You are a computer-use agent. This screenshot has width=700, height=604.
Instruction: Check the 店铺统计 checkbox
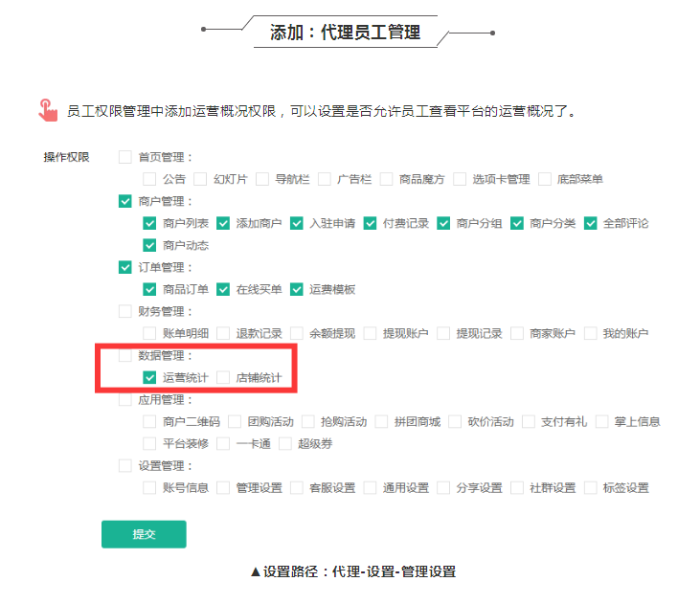223,377
